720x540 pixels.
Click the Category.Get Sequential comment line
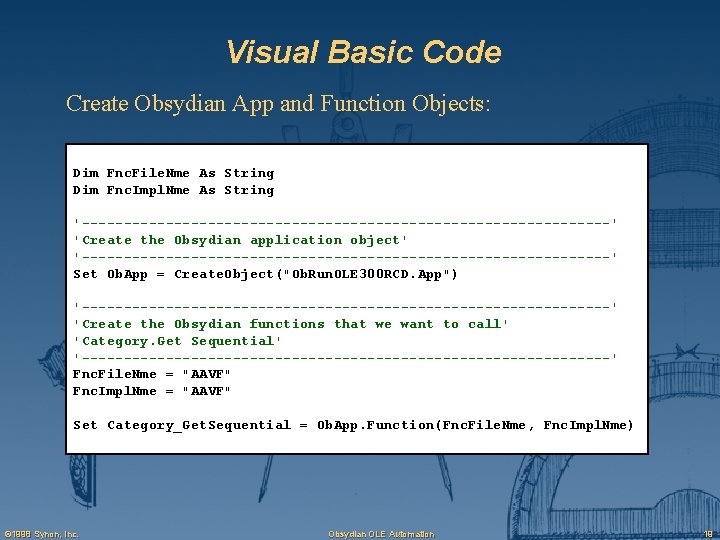[177, 341]
